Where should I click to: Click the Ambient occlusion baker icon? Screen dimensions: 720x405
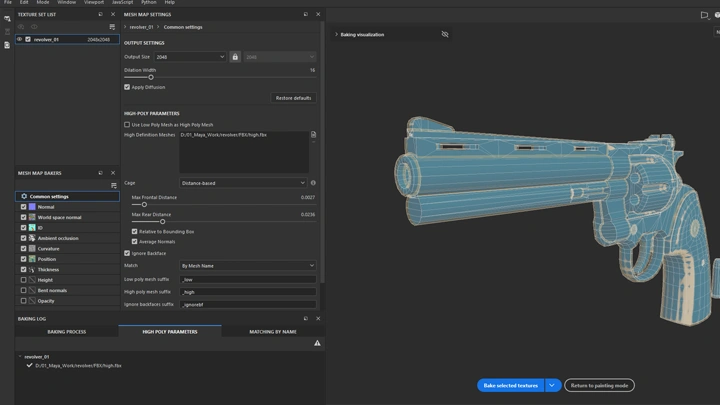(x=32, y=238)
